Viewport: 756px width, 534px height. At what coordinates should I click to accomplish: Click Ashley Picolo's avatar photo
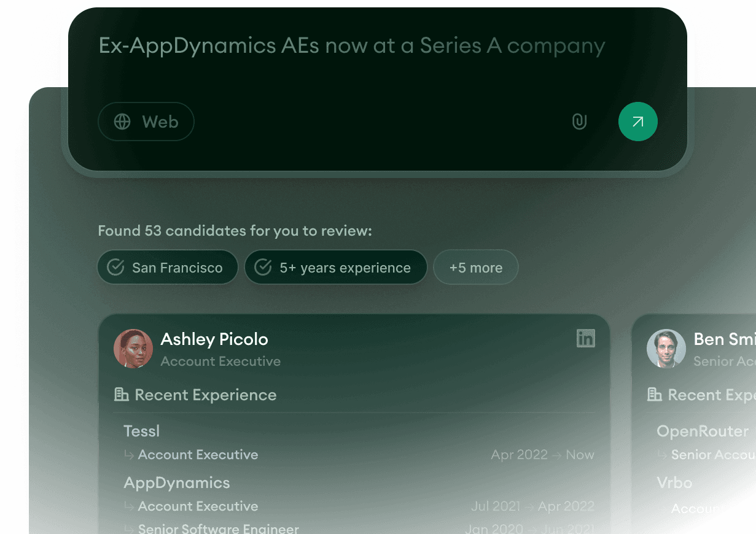point(133,349)
